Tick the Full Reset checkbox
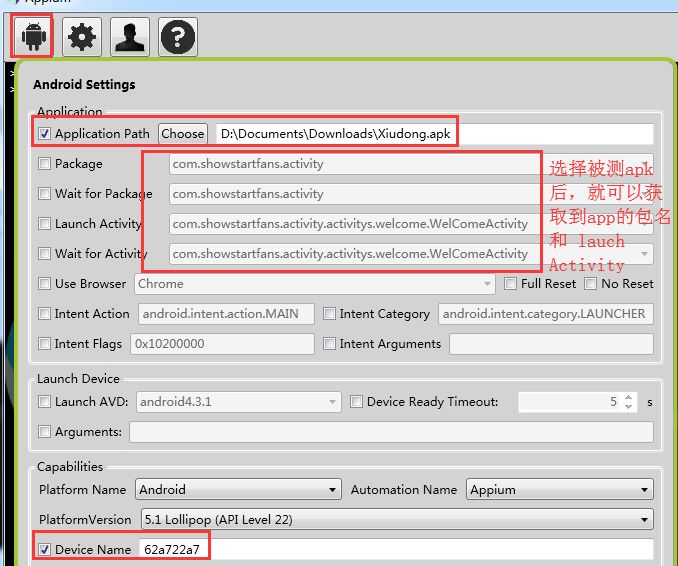This screenshot has width=678, height=566. tap(510, 284)
